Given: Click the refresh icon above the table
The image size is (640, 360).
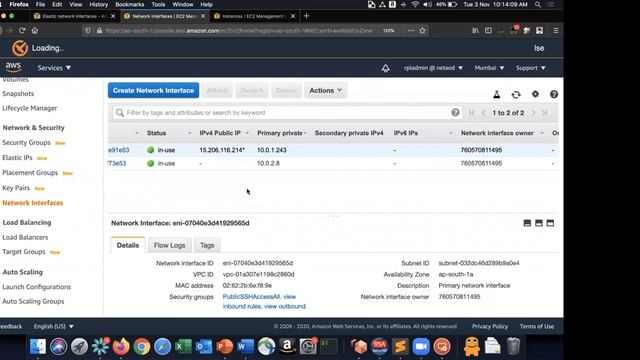Looking at the screenshot, I should coord(516,94).
